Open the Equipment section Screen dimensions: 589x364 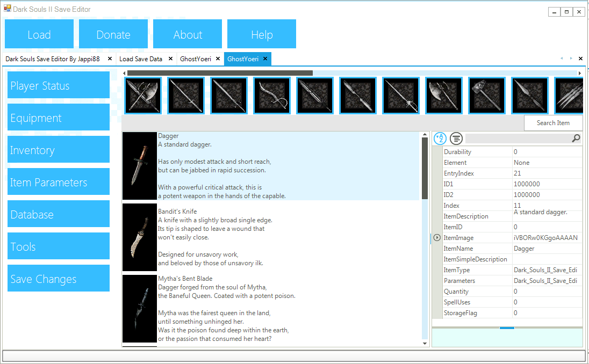[59, 117]
